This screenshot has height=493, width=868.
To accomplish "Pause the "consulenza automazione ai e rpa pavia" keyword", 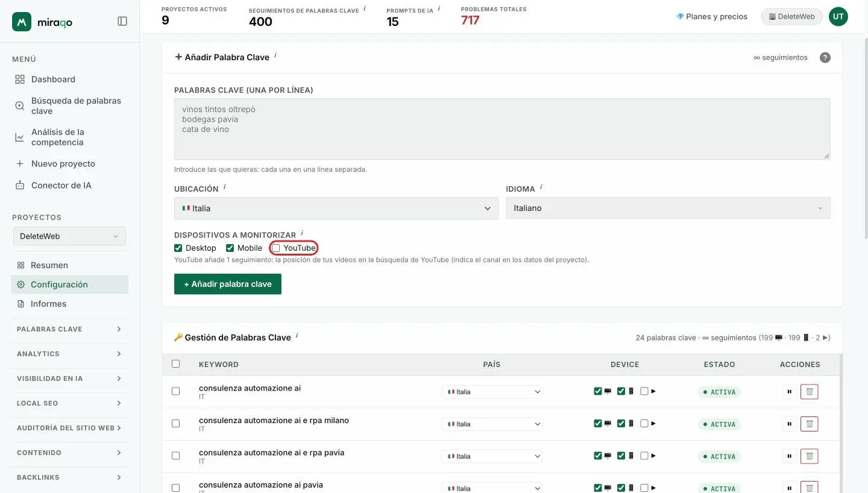I will (789, 456).
